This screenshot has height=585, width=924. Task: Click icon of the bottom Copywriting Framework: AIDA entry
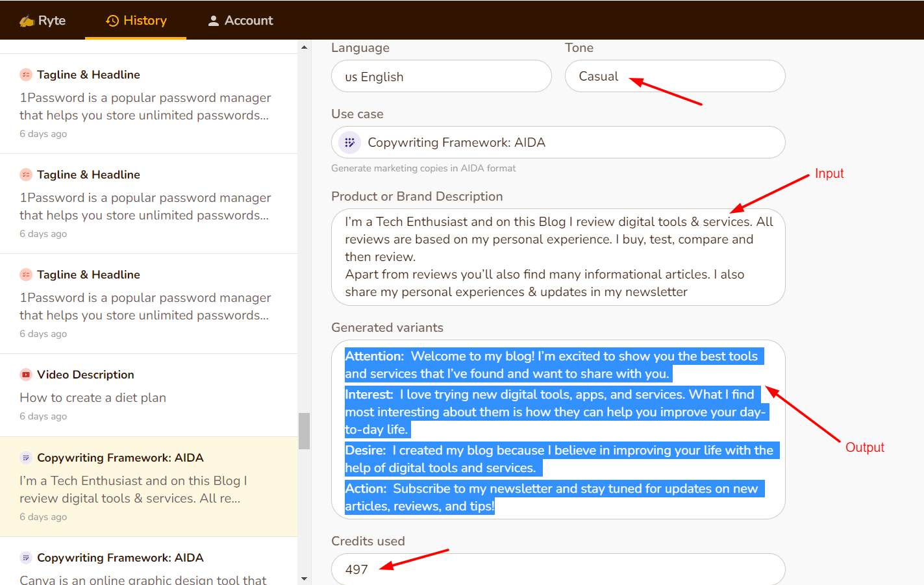coord(26,558)
